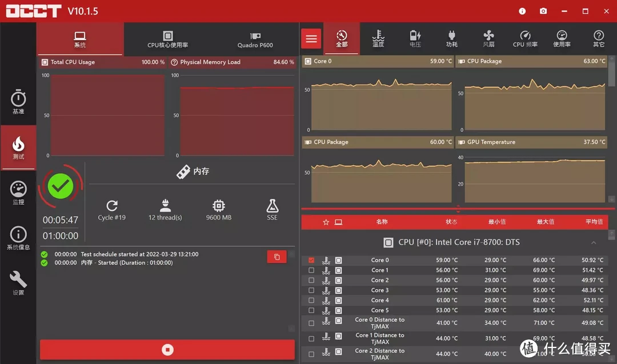Switch to the Quadro P600 tab

[255, 39]
